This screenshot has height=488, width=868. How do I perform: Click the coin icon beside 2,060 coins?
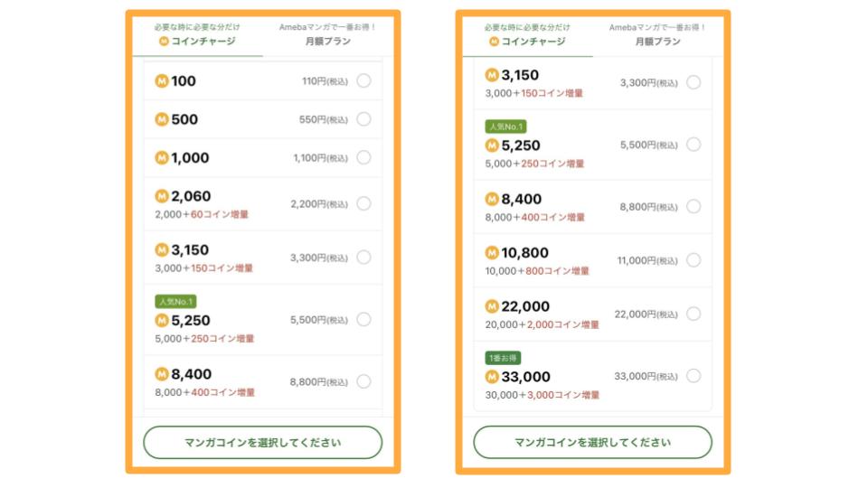pyautogui.click(x=162, y=196)
